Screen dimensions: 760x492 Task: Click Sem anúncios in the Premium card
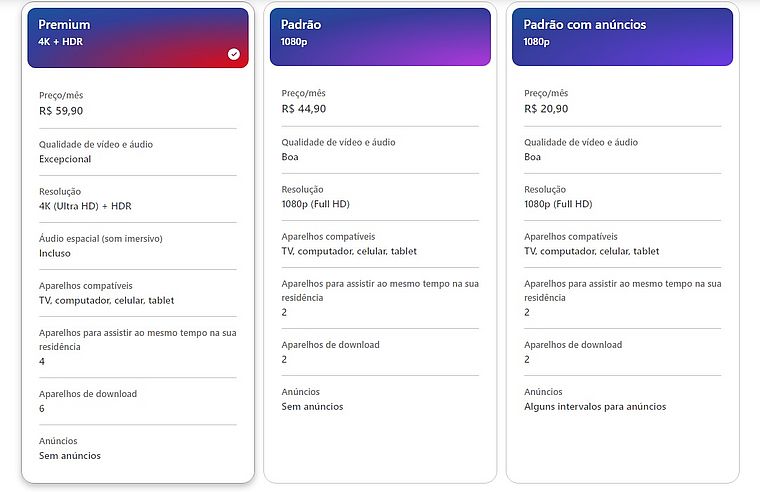click(x=70, y=456)
